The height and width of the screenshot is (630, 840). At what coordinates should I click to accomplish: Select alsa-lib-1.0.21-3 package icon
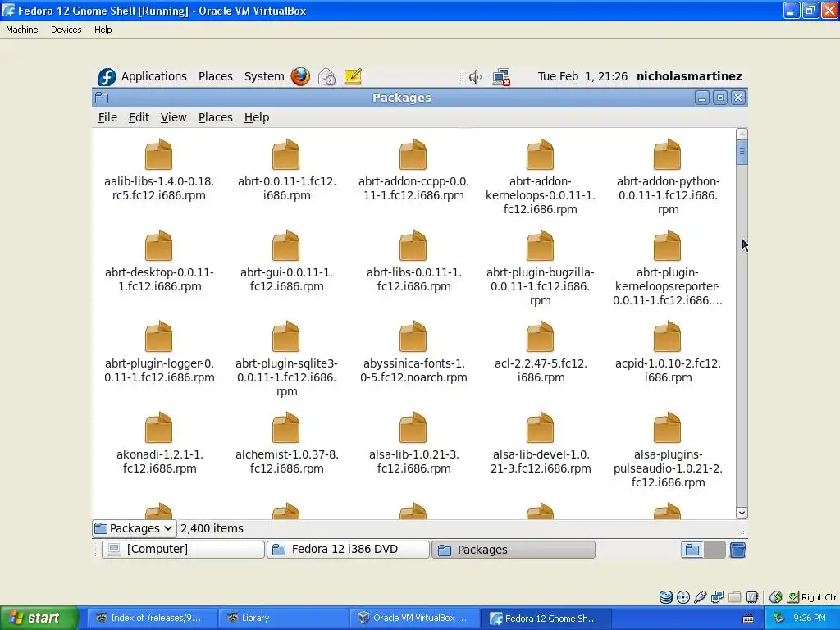pos(413,427)
